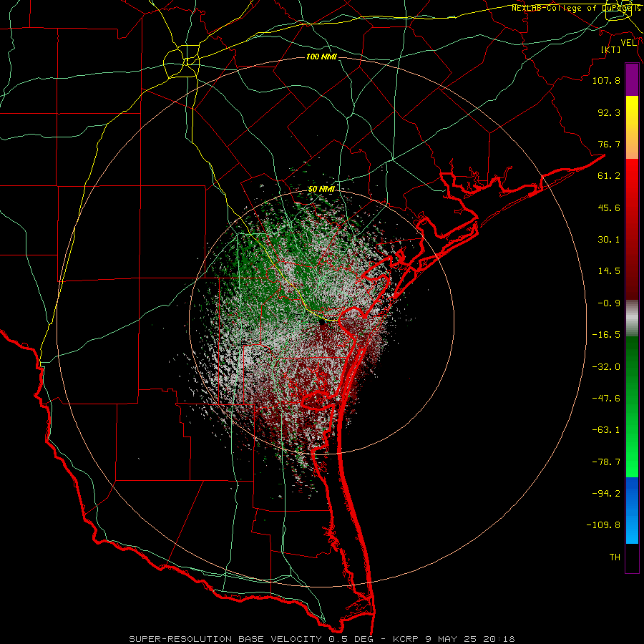Click the TH legend label
The height and width of the screenshot is (644, 644).
(615, 557)
